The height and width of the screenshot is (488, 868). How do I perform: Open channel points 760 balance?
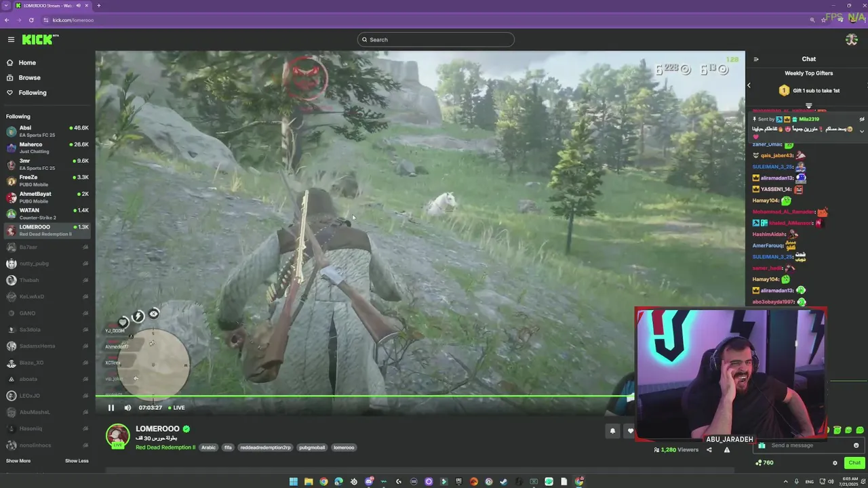(x=764, y=463)
